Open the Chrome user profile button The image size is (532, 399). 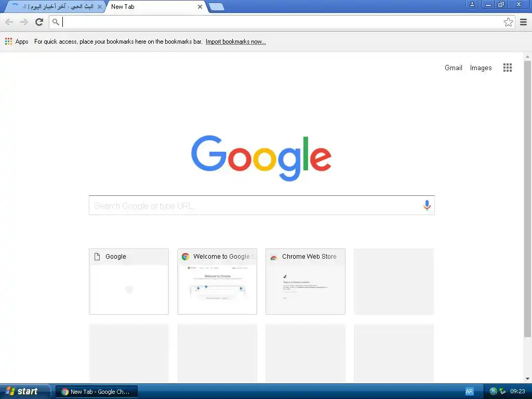pos(472,4)
